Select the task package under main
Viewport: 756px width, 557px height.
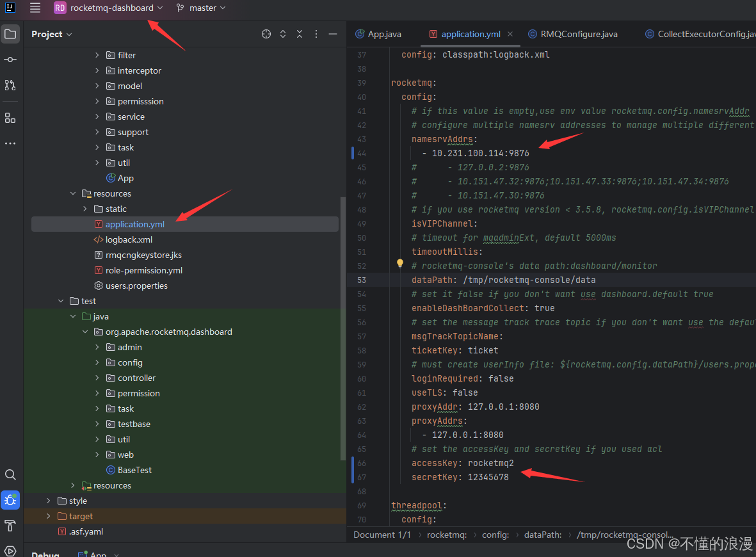tap(120, 147)
